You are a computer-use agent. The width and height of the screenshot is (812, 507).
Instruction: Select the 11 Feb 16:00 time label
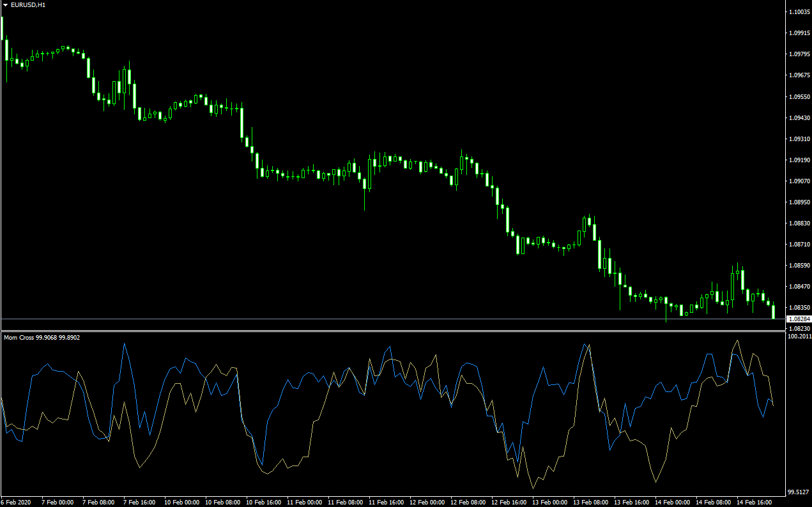(385, 503)
